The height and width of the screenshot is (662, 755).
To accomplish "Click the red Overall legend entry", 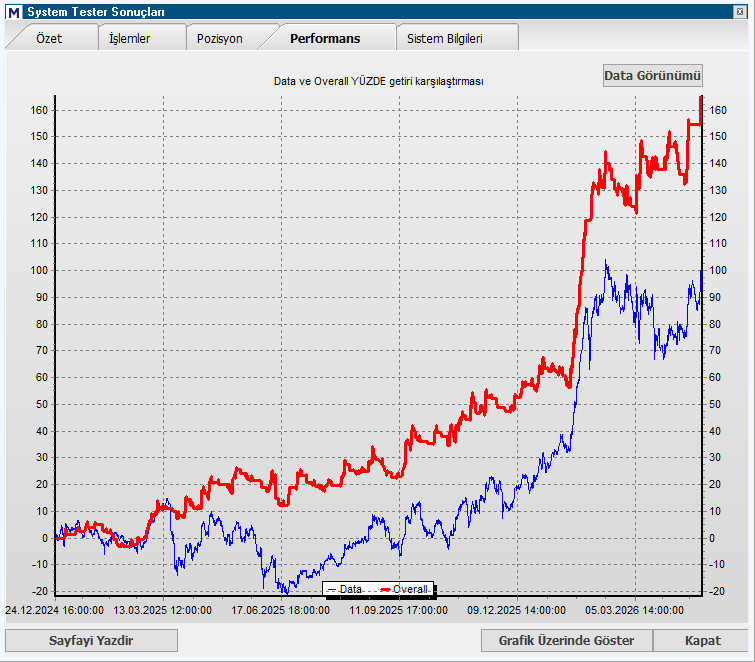I will tap(404, 589).
